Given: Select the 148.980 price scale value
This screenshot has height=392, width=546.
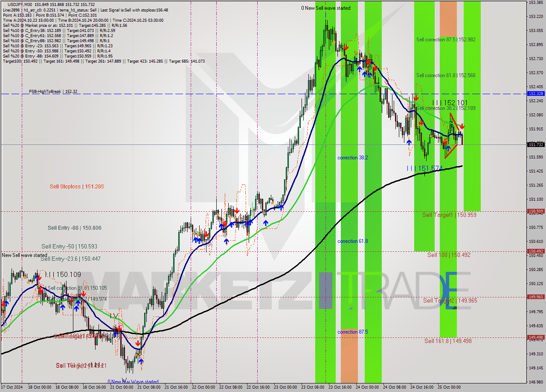Looking at the screenshot, I should [x=536, y=382].
